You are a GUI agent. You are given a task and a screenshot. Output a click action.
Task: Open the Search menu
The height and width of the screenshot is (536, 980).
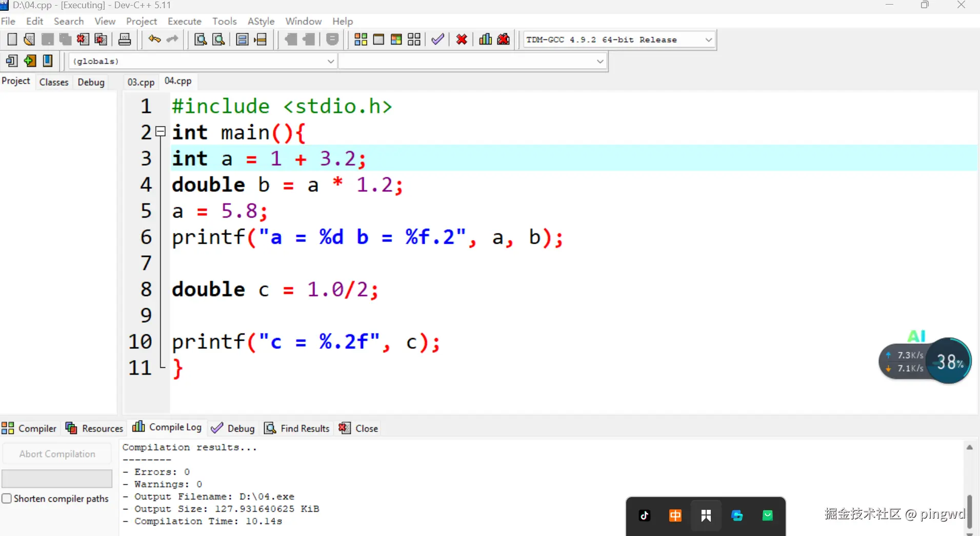tap(69, 21)
